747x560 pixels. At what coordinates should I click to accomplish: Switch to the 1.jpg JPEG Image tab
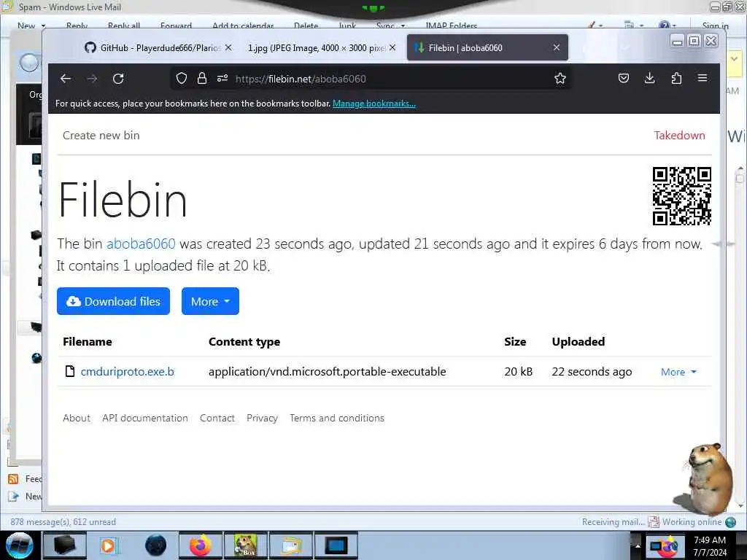322,47
